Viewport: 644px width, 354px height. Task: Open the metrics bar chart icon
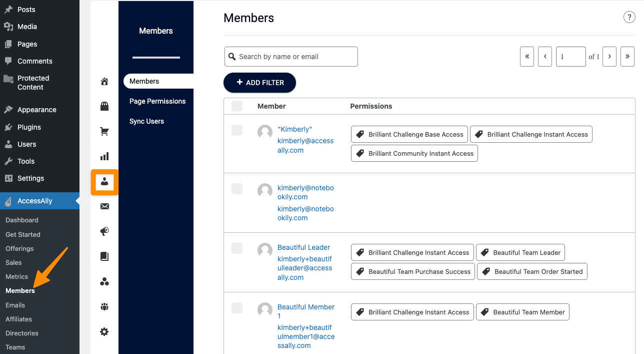click(104, 156)
